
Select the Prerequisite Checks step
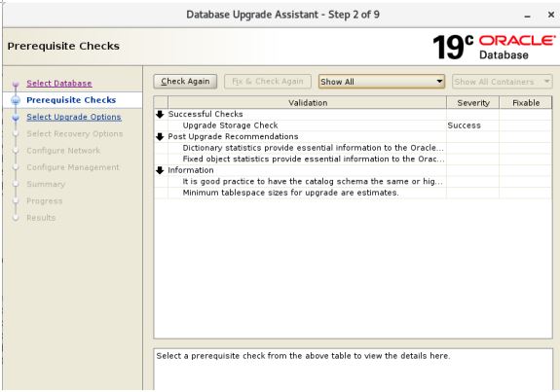pos(71,100)
